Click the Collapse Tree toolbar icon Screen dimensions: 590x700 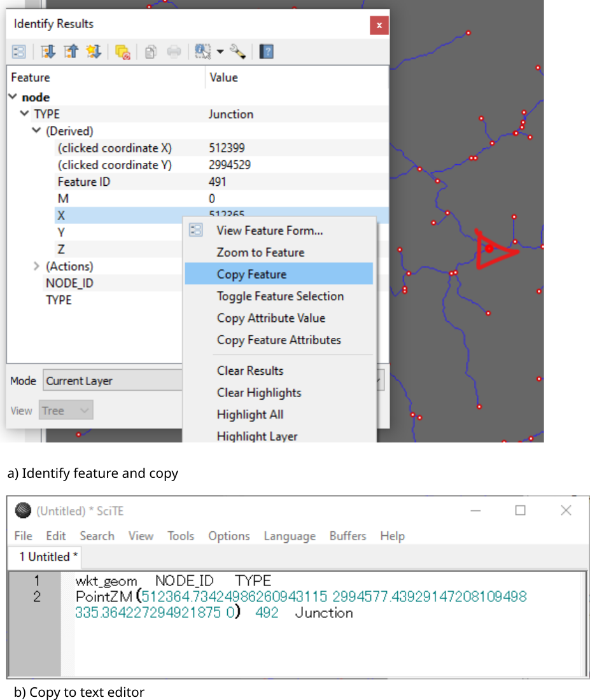[x=71, y=52]
